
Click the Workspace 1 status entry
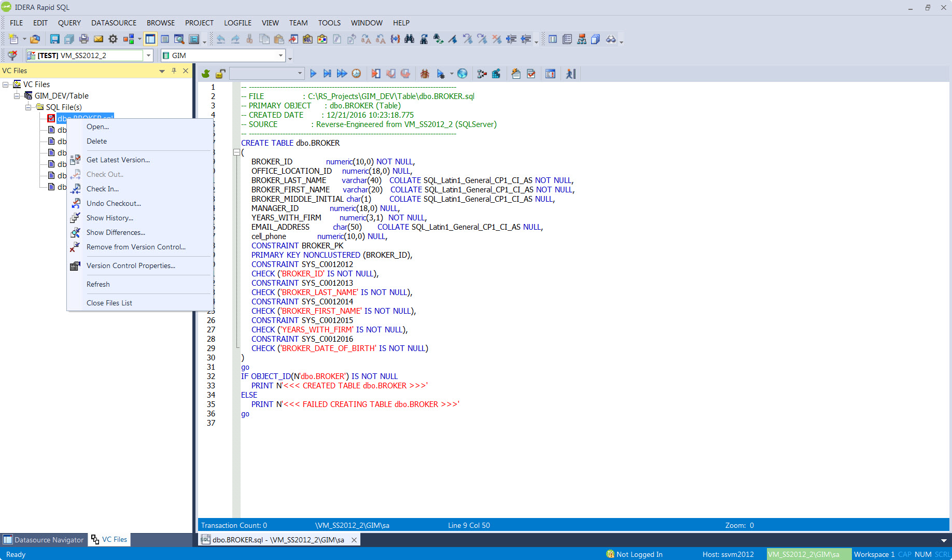(x=874, y=554)
